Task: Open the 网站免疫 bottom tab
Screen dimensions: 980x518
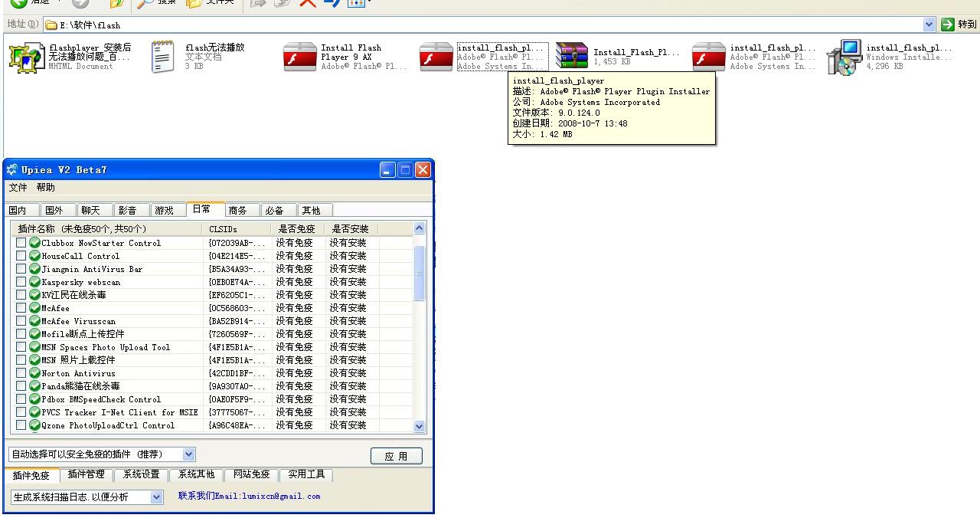Action: coord(252,475)
